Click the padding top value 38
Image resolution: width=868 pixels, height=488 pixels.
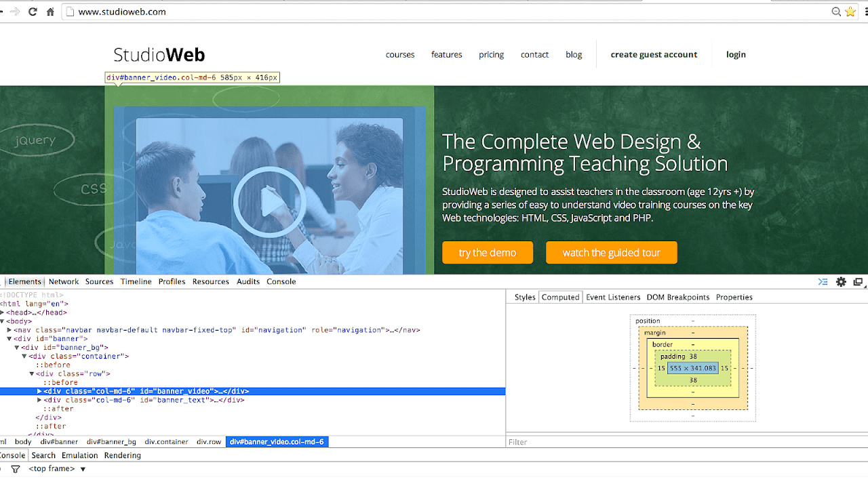(693, 357)
